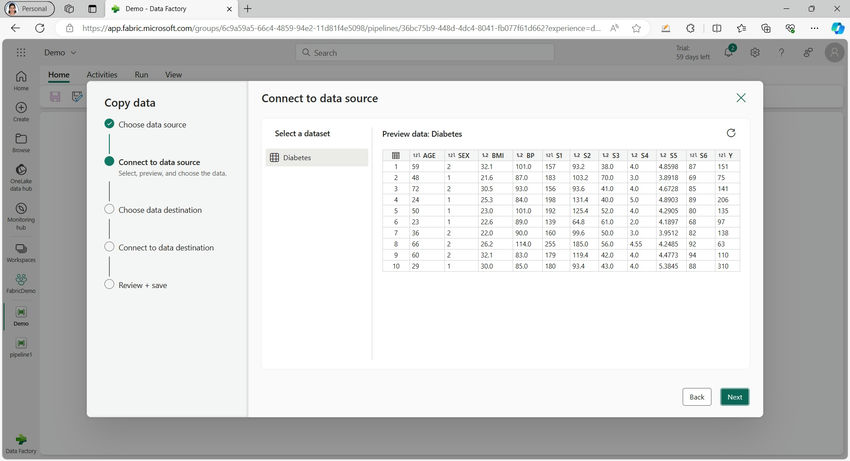Open pipeline1 item in sidebar
The width and height of the screenshot is (850, 461).
[x=21, y=348]
